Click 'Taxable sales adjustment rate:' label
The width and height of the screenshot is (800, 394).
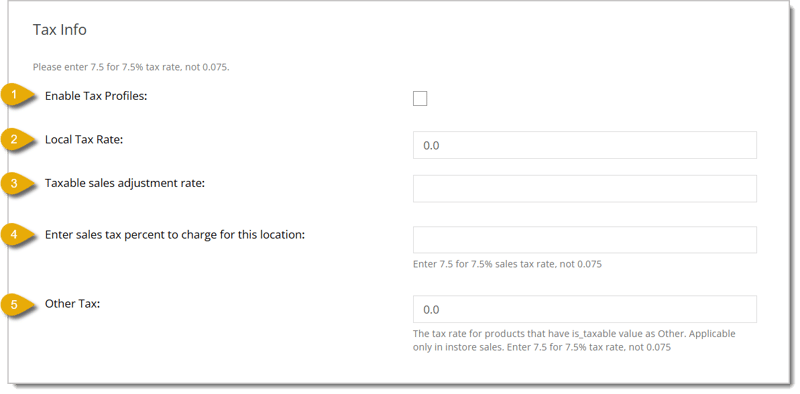125,183
